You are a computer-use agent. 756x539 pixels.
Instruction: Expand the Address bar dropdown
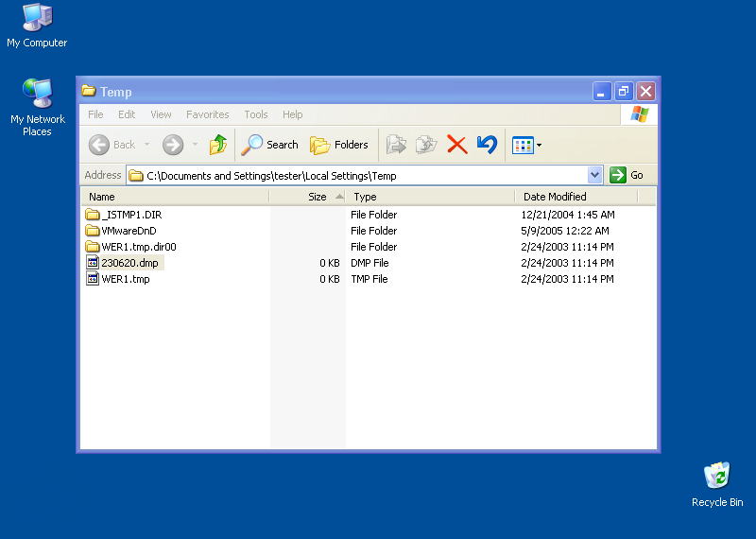click(595, 175)
